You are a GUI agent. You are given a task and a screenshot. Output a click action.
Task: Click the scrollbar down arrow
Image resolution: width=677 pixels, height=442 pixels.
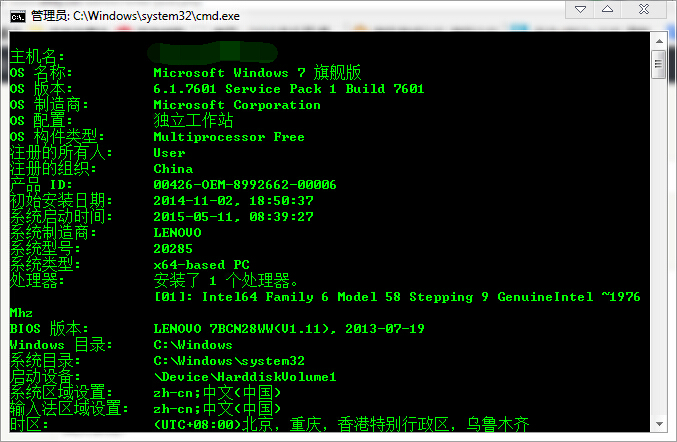(x=659, y=424)
